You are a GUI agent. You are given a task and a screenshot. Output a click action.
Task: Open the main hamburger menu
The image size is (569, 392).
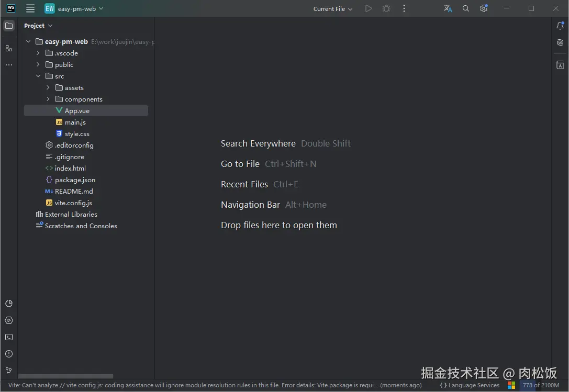30,8
